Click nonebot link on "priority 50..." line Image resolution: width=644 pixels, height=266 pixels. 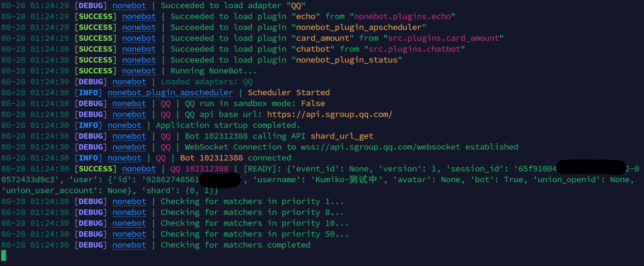(x=129, y=234)
